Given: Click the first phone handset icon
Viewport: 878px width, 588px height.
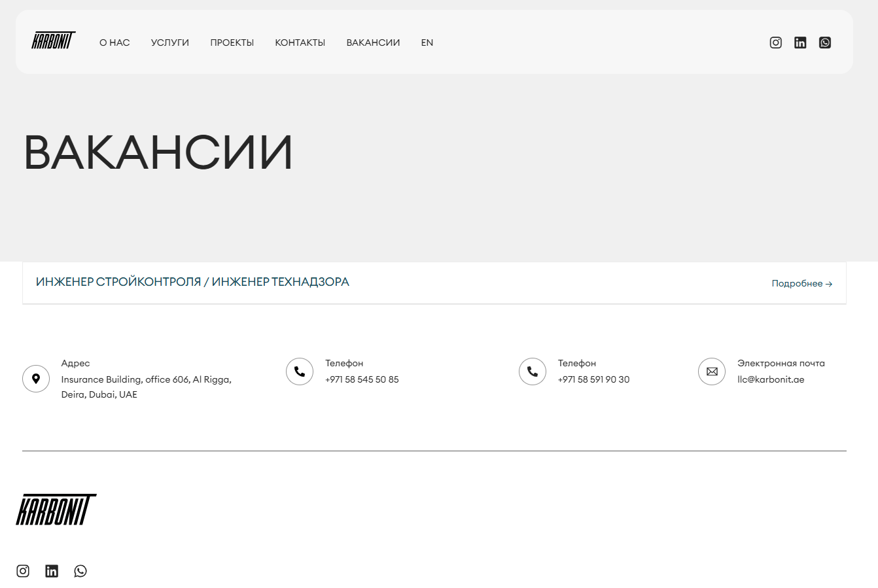Looking at the screenshot, I should [300, 372].
